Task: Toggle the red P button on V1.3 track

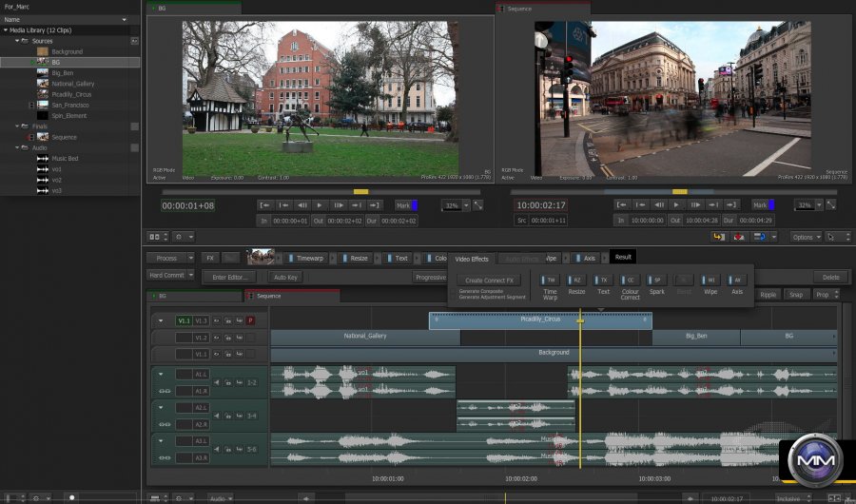Action: coord(251,321)
